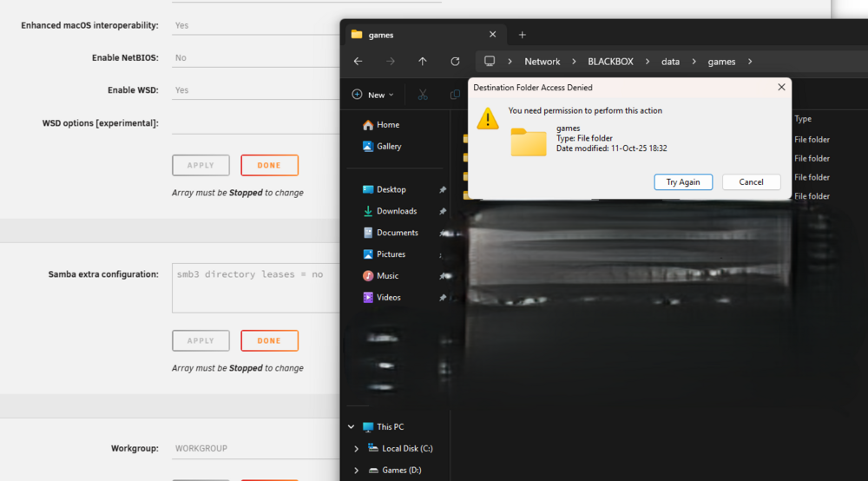The image size is (868, 481).
Task: Select the games tab in Explorer
Action: (424, 35)
